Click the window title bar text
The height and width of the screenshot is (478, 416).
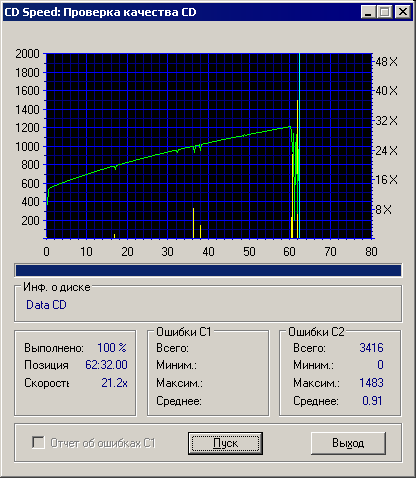[x=100, y=12]
